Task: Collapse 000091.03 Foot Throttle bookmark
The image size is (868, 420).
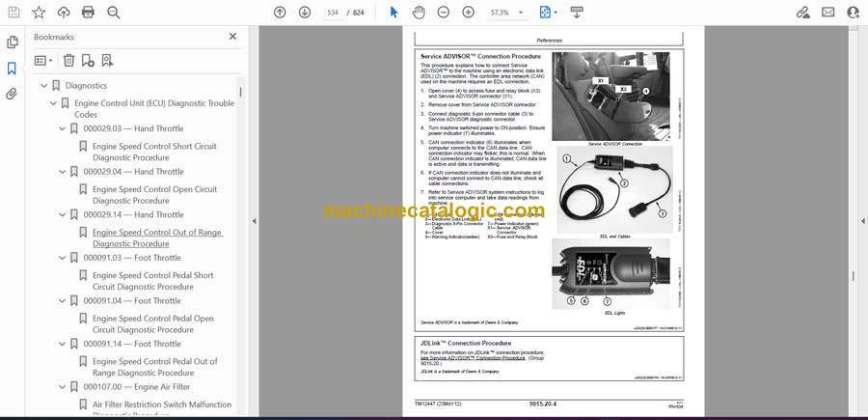Action: (63, 258)
